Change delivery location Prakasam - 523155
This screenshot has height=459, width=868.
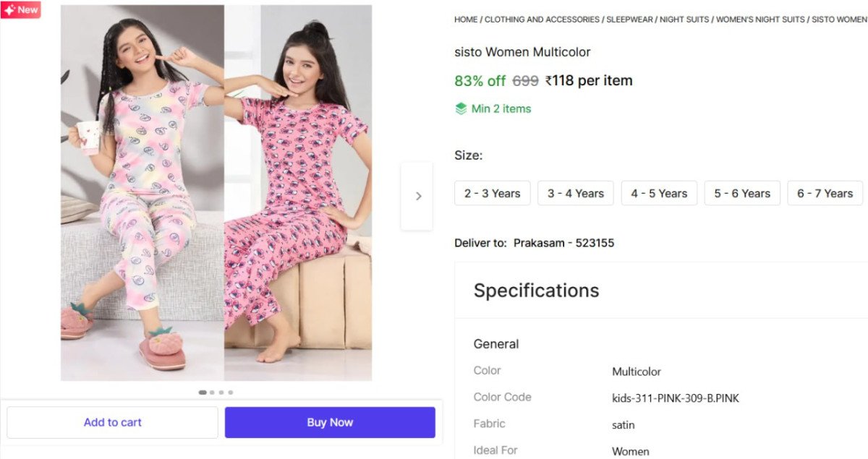[x=563, y=243]
